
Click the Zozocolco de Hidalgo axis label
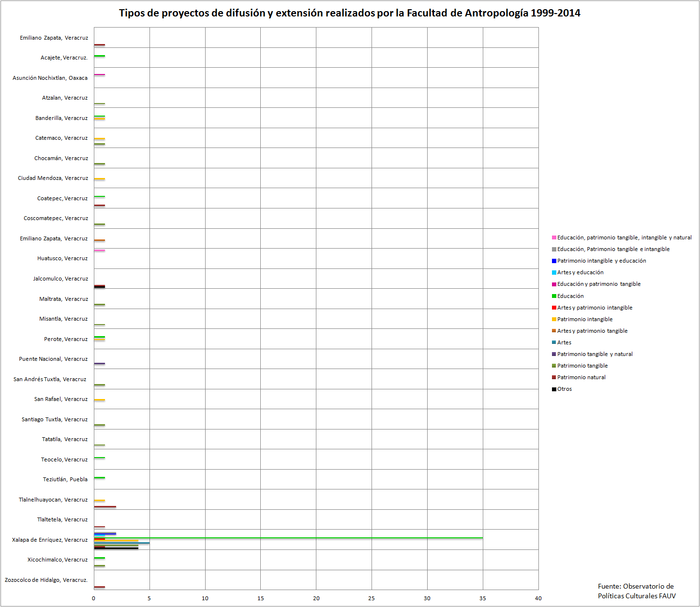(46, 579)
